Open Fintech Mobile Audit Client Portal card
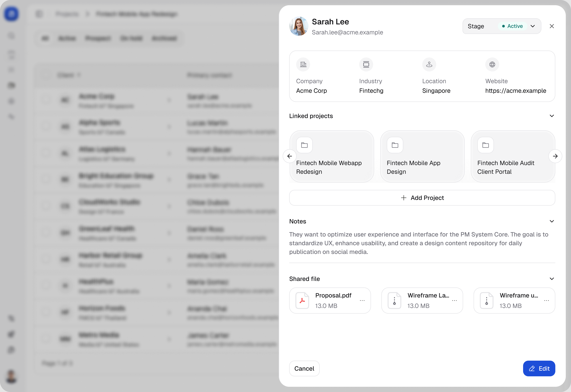The height and width of the screenshot is (392, 571). 513,156
